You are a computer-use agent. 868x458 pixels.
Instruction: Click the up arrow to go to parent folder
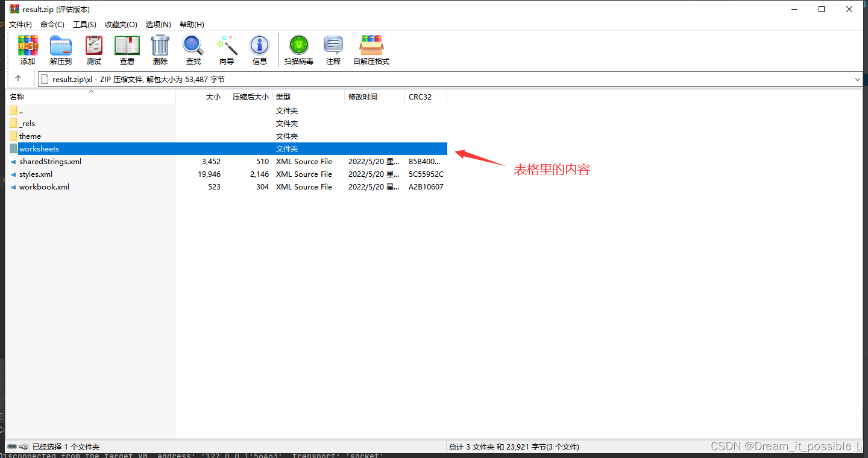17,78
